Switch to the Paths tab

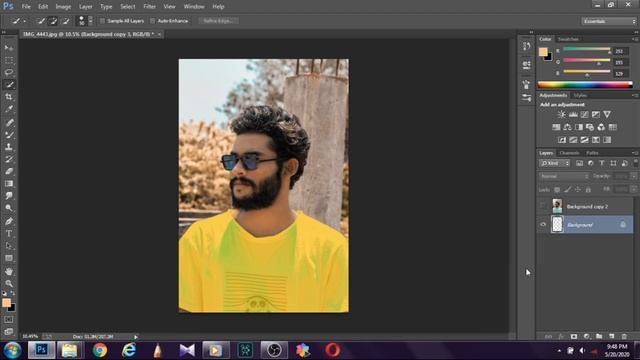tap(592, 153)
